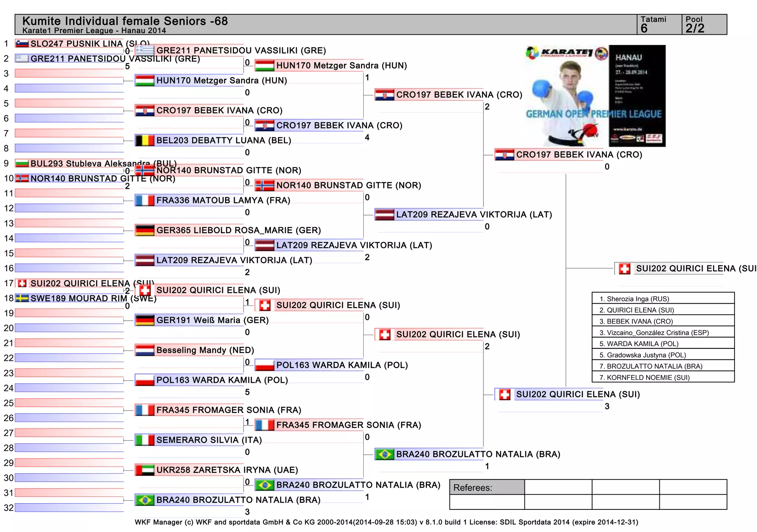Click the Norwegian flag beside third-round BRUNSTAD GITTE

[265, 185]
